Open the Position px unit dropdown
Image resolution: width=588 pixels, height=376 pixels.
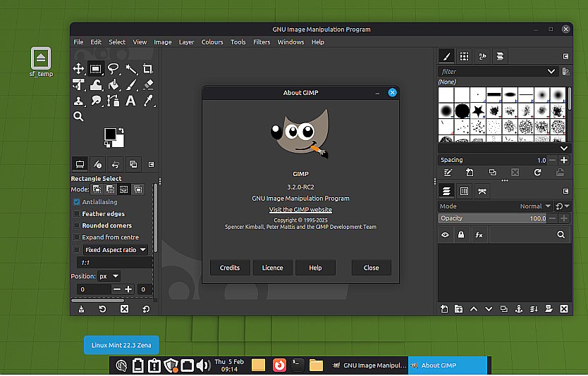pos(109,277)
